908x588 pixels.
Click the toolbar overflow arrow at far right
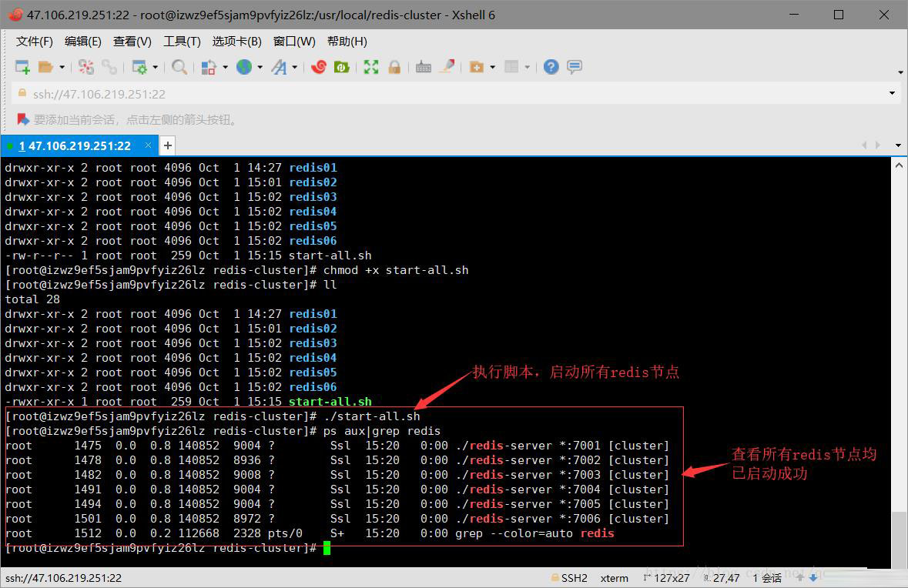pyautogui.click(x=900, y=72)
